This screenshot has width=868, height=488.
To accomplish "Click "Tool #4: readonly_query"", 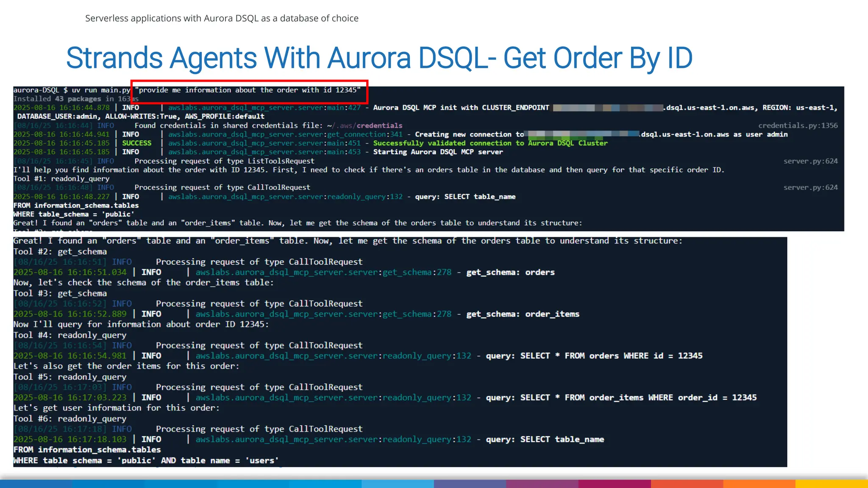I will point(70,335).
